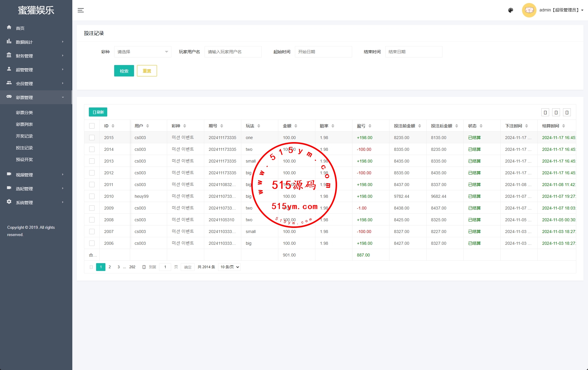Click the home icon beside 首页
Screen dimensions: 588x370
9,27
